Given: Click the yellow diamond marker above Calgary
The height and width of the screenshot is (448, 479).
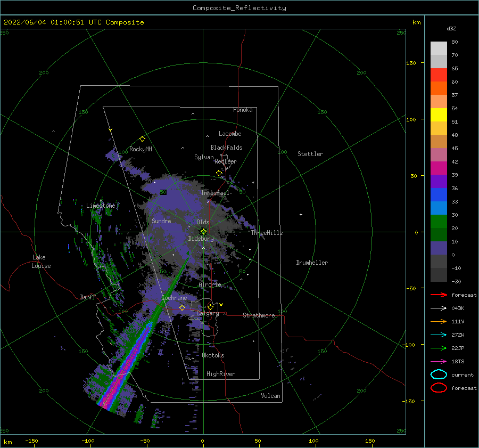Looking at the screenshot, I should 210,307.
